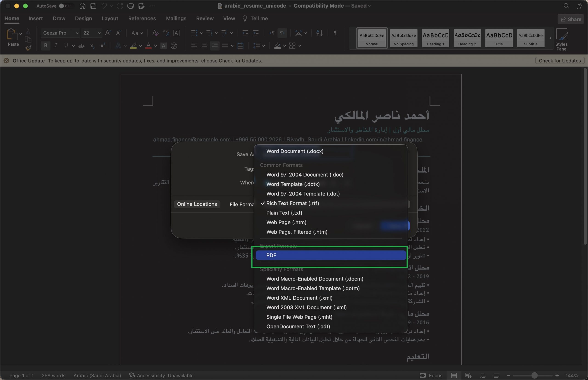This screenshot has width=588, height=380.
Task: Open the Geeza Pro font name dropdown
Action: point(77,33)
